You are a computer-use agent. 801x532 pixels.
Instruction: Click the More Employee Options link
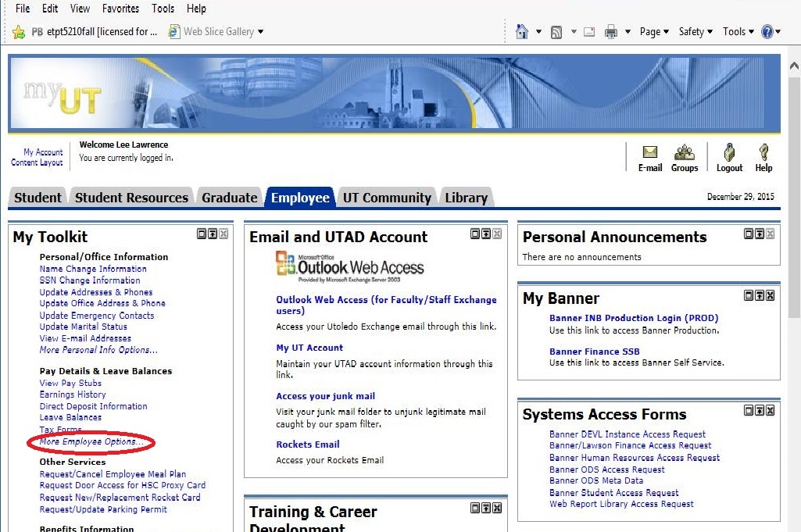coord(91,442)
